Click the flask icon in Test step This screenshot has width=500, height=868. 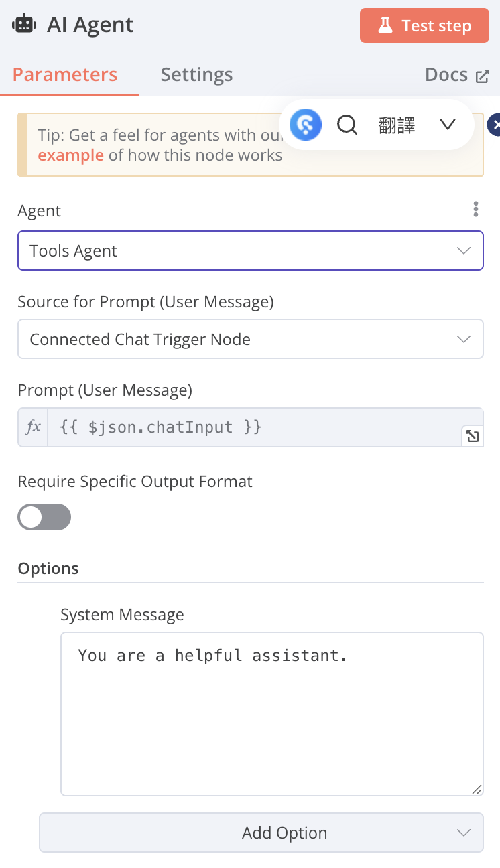click(385, 26)
